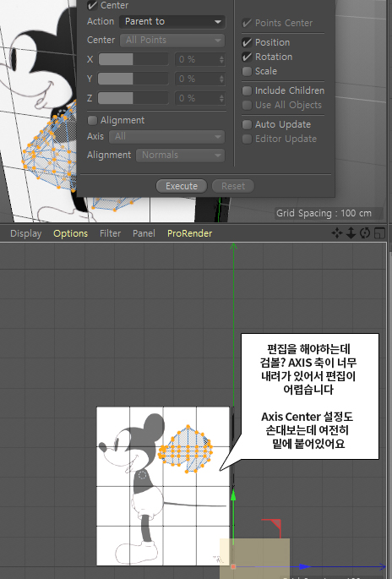Open the Center dropdown 'All Points'
The width and height of the screenshot is (392, 579).
(x=172, y=41)
